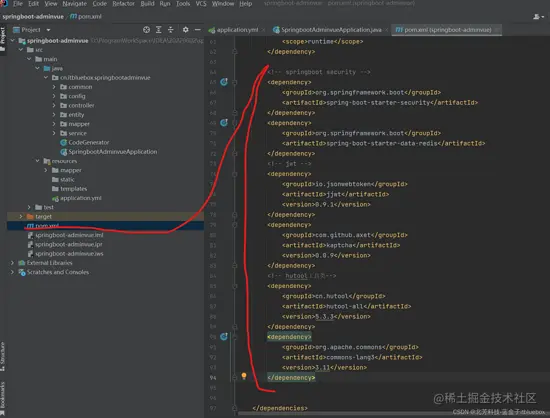Expand the target folder
Image resolution: width=550 pixels, height=418 pixels.
pyautogui.click(x=21, y=216)
